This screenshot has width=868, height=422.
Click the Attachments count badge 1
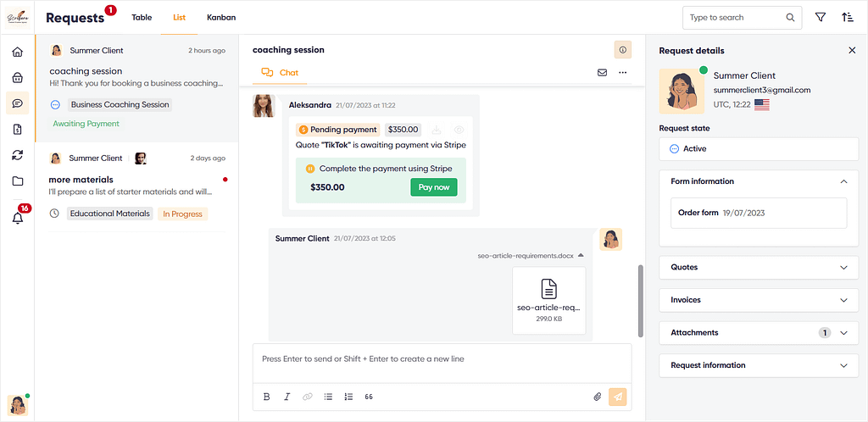click(825, 333)
